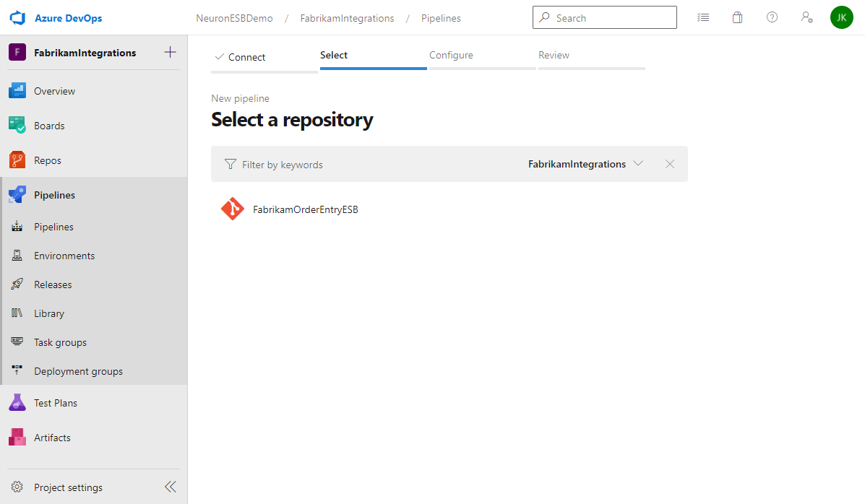This screenshot has width=865, height=504.
Task: Open the Help question mark icon
Action: 773,17
